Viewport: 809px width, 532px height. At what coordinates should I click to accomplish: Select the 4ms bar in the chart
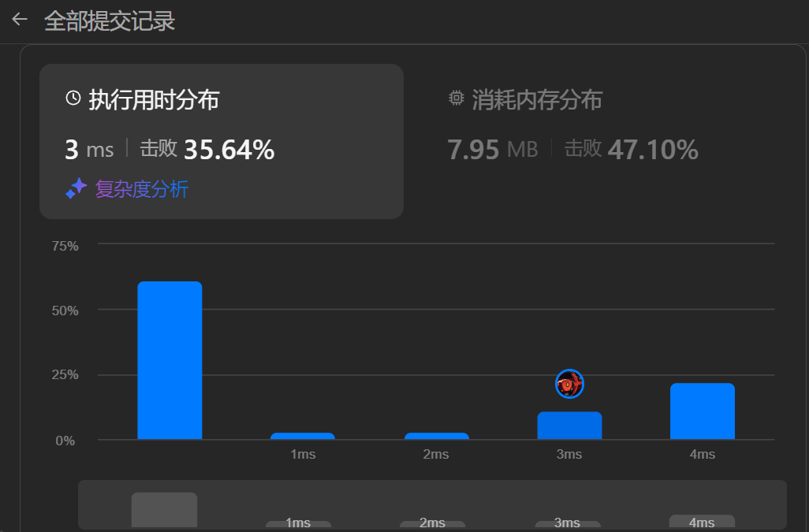pyautogui.click(x=703, y=411)
